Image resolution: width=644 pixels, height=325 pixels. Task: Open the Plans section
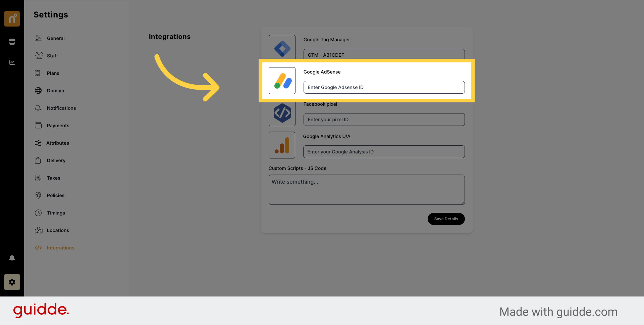click(x=53, y=73)
